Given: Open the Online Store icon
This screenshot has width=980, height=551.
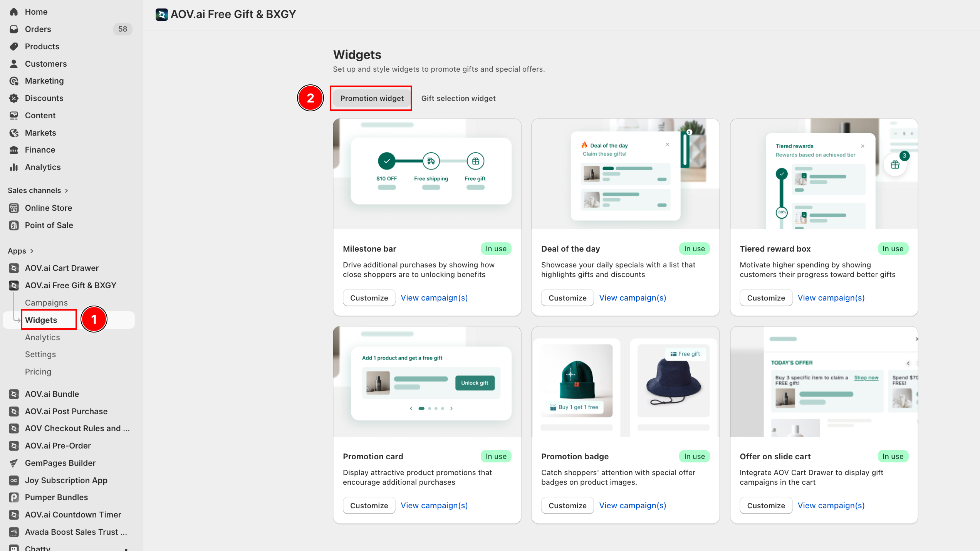Looking at the screenshot, I should pyautogui.click(x=14, y=208).
